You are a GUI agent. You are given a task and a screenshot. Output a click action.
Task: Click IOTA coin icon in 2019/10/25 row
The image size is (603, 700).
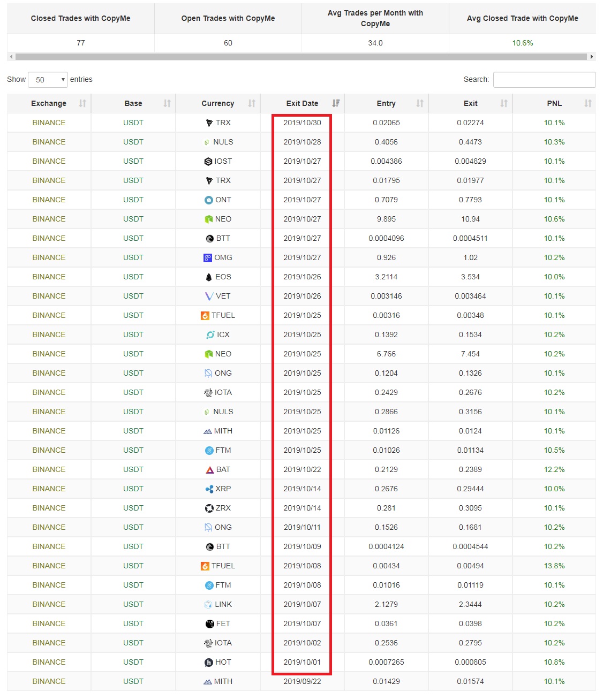pos(208,393)
